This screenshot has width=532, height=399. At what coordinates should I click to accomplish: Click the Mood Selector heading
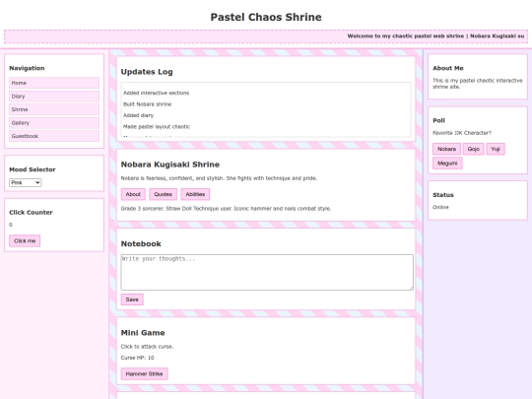tap(33, 169)
